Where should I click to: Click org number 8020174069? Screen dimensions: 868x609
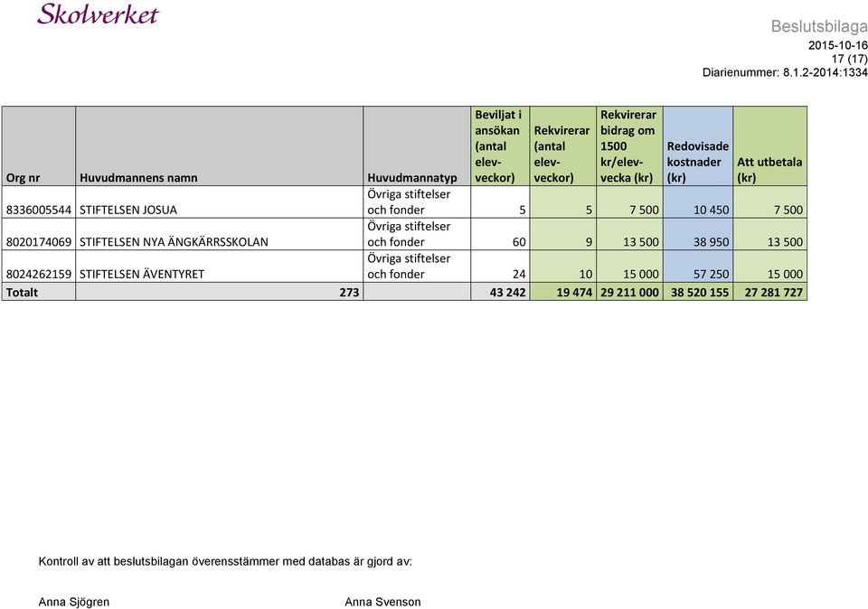pos(39,242)
